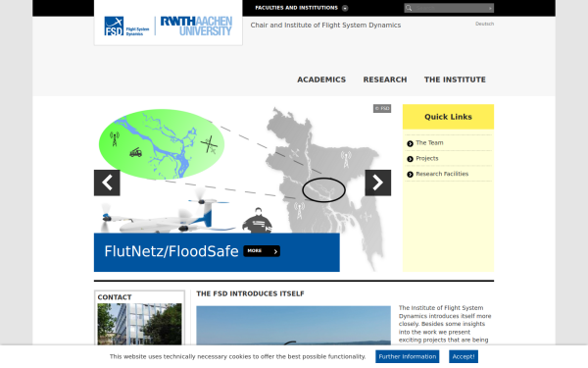
Task: Click Further Information on cookie banner
Action: tap(408, 357)
